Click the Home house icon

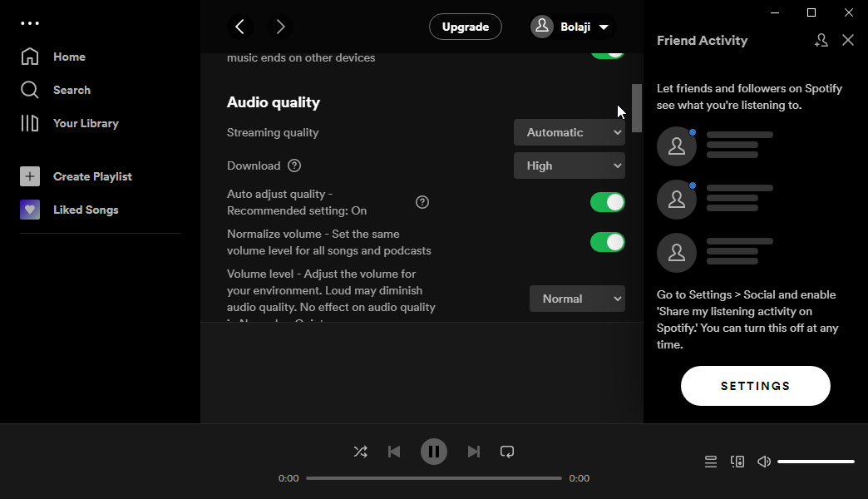(x=30, y=57)
